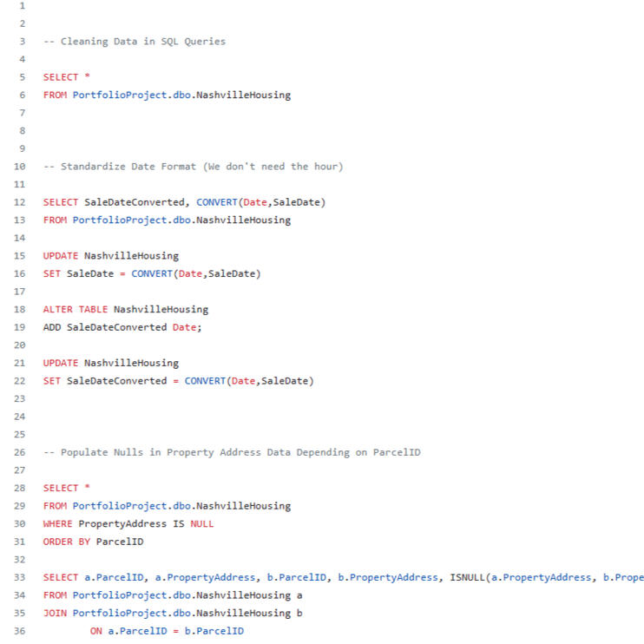Click line number 5 in the gutter
This screenshot has width=644, height=644.
click(x=20, y=77)
